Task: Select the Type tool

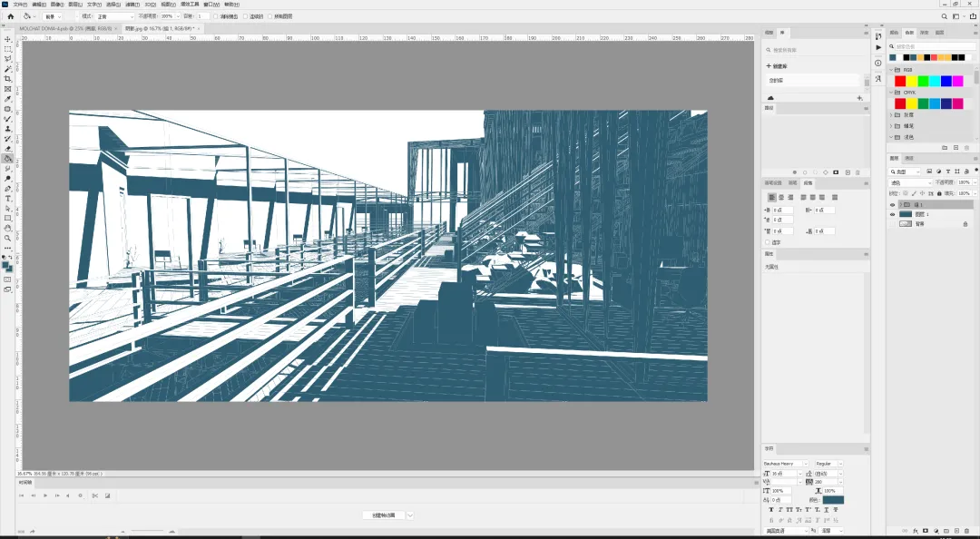Action: (7, 198)
